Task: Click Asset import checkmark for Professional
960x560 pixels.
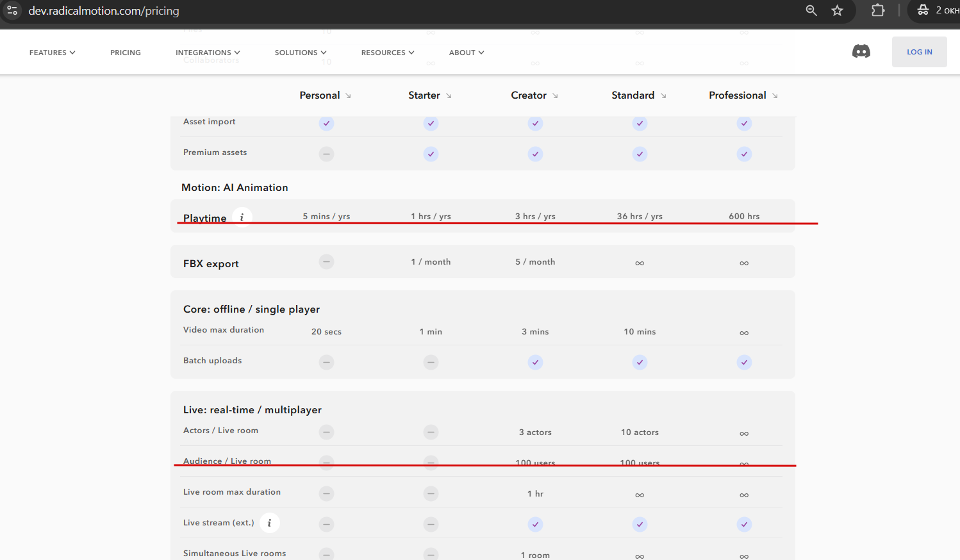Action: point(744,123)
